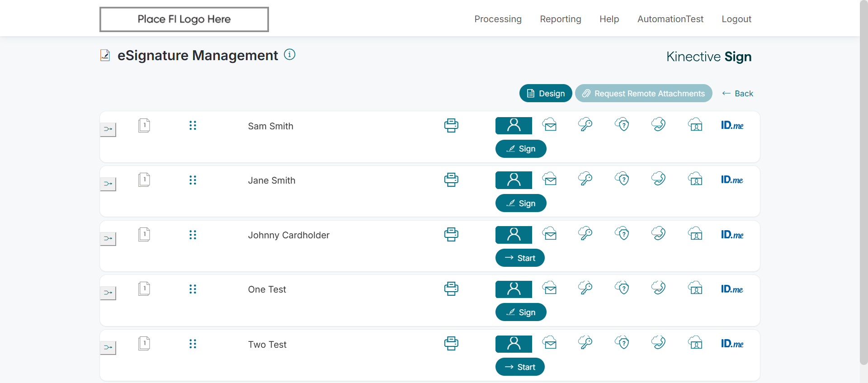Open document pages icon for Jane Smith

(x=144, y=180)
